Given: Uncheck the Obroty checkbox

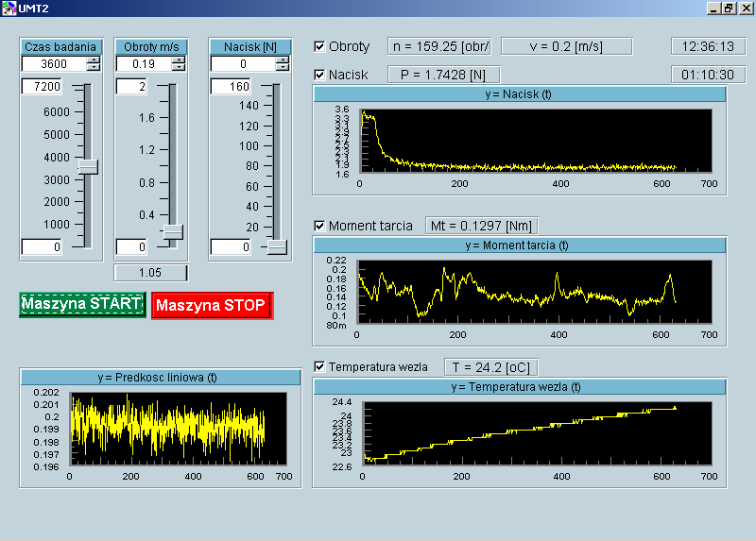Looking at the screenshot, I should 319,46.
